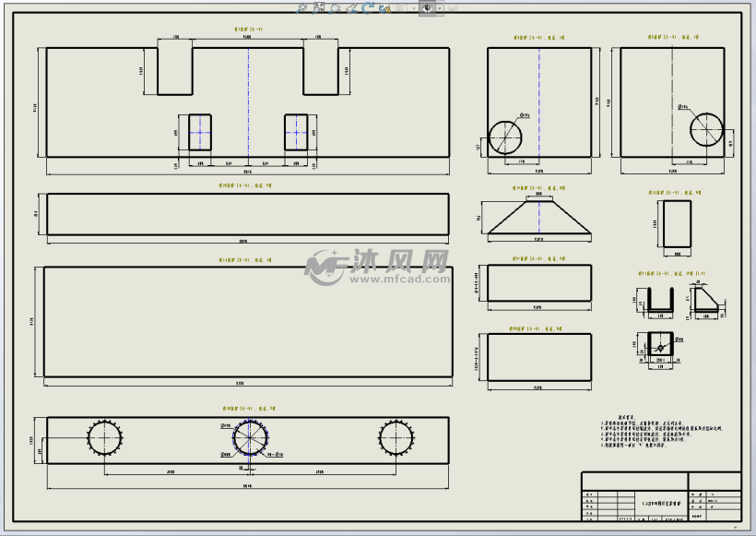Select the small triangular bracket view
The width and height of the screenshot is (756, 536).
coord(704,300)
